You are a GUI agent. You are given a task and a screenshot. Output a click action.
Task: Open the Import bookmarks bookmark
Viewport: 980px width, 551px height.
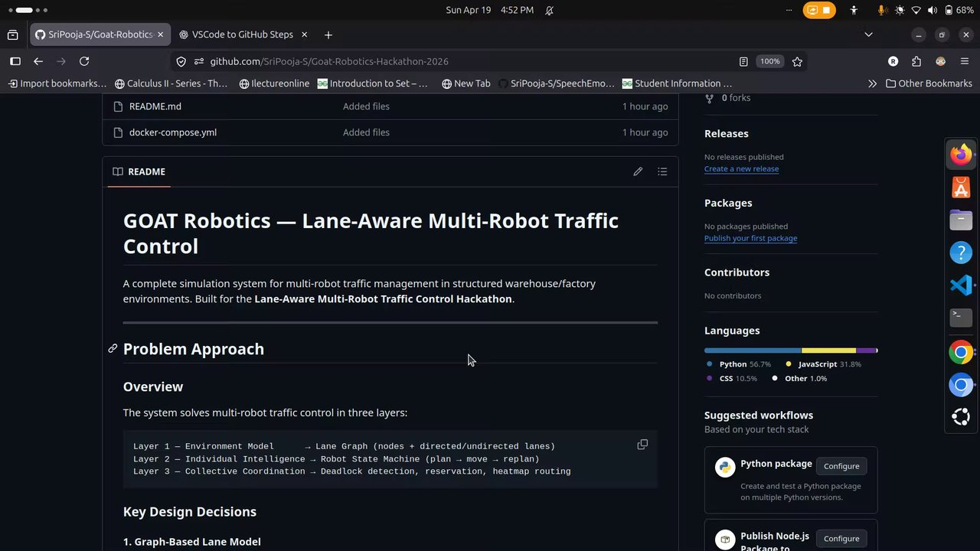coord(57,83)
